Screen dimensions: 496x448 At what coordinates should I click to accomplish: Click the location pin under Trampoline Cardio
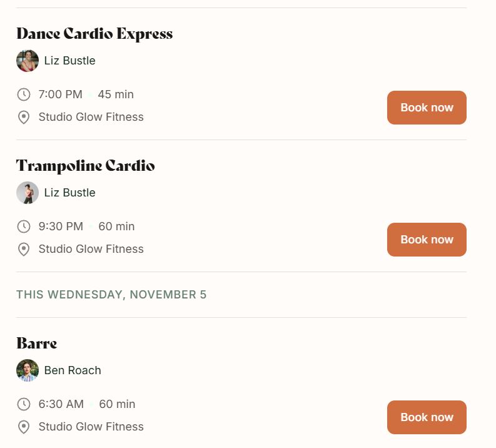(x=23, y=249)
